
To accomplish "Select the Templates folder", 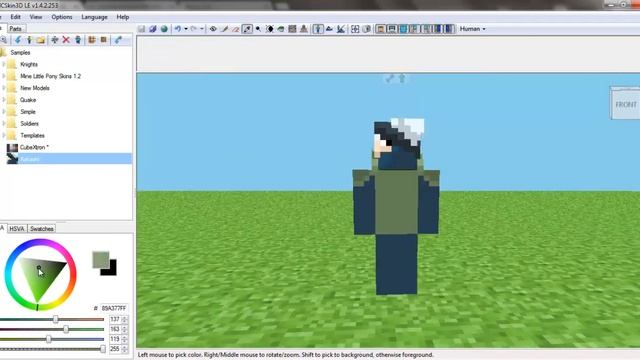I will coord(32,136).
